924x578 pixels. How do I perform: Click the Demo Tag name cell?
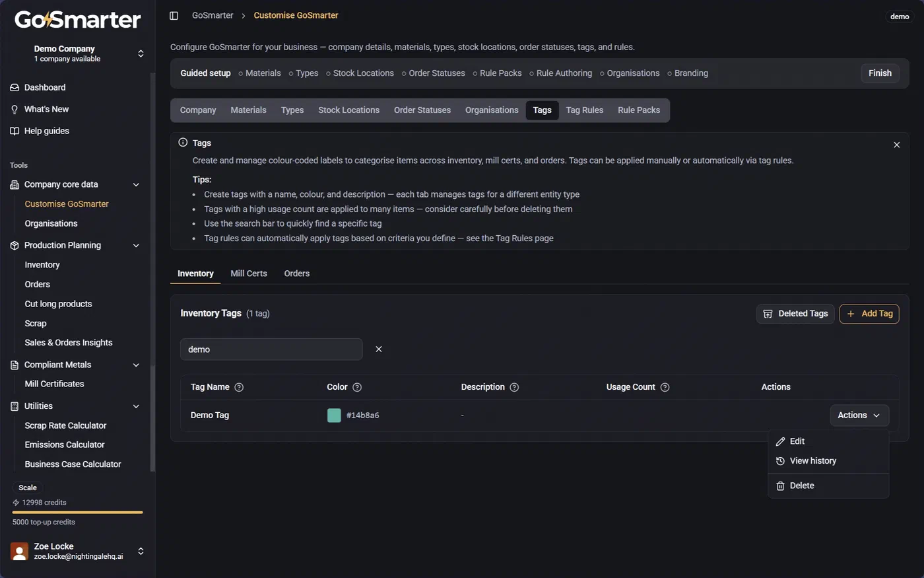pyautogui.click(x=210, y=415)
